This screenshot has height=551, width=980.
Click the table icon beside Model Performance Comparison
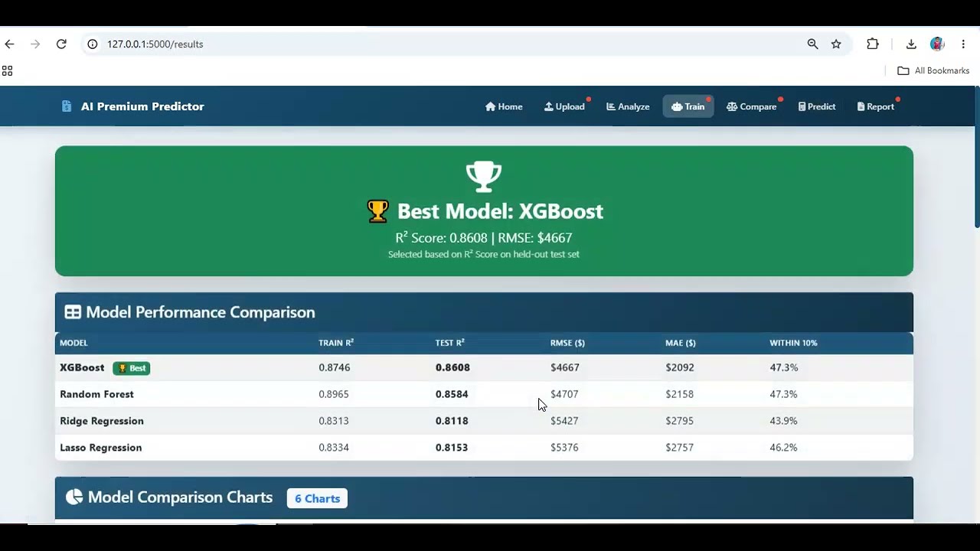click(73, 312)
